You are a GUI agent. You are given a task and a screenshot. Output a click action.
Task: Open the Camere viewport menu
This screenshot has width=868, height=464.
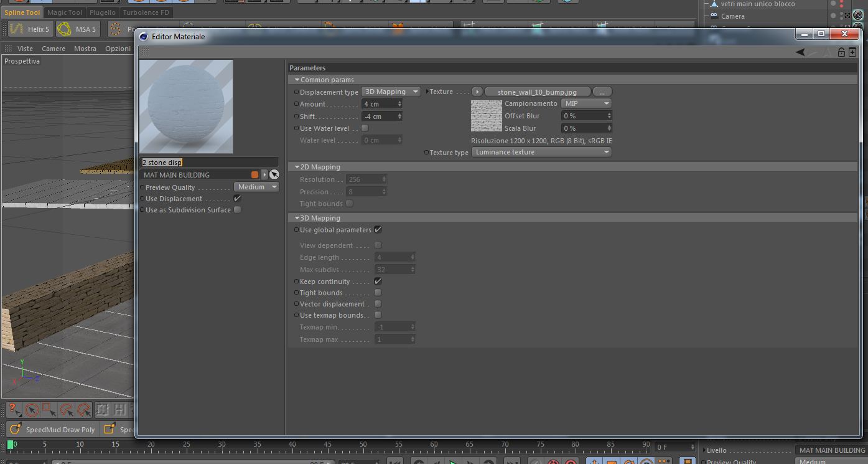click(54, 49)
